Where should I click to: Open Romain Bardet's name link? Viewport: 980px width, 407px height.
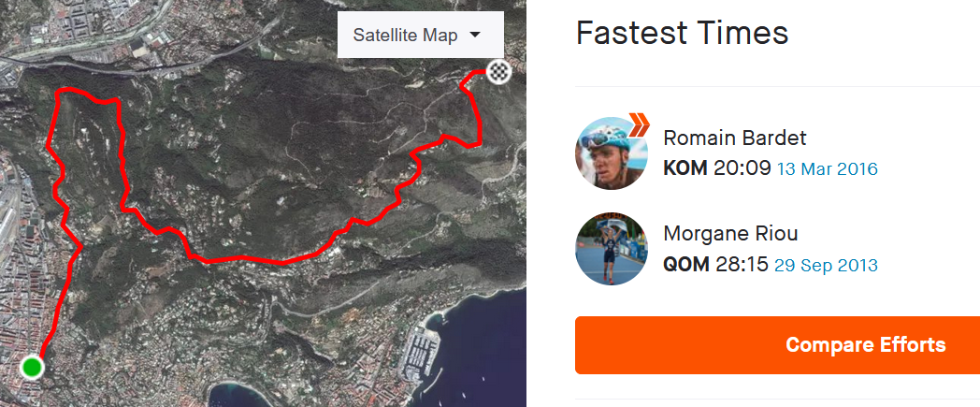734,138
